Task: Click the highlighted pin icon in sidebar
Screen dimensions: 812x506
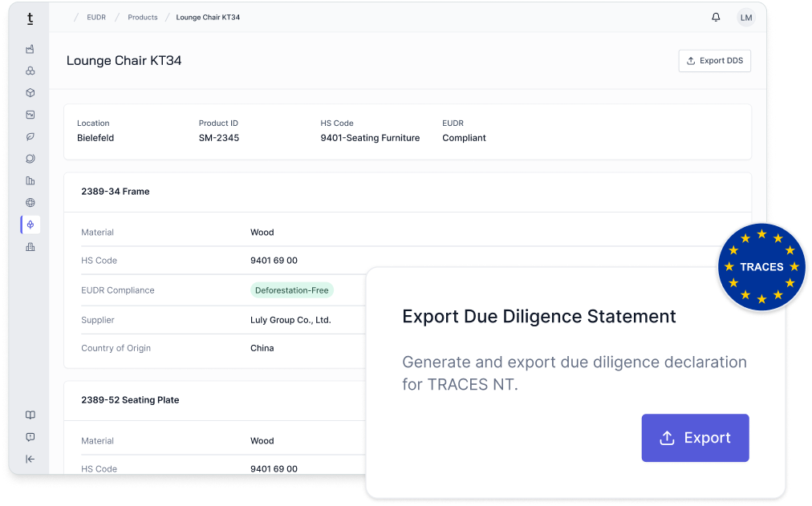Action: point(30,225)
